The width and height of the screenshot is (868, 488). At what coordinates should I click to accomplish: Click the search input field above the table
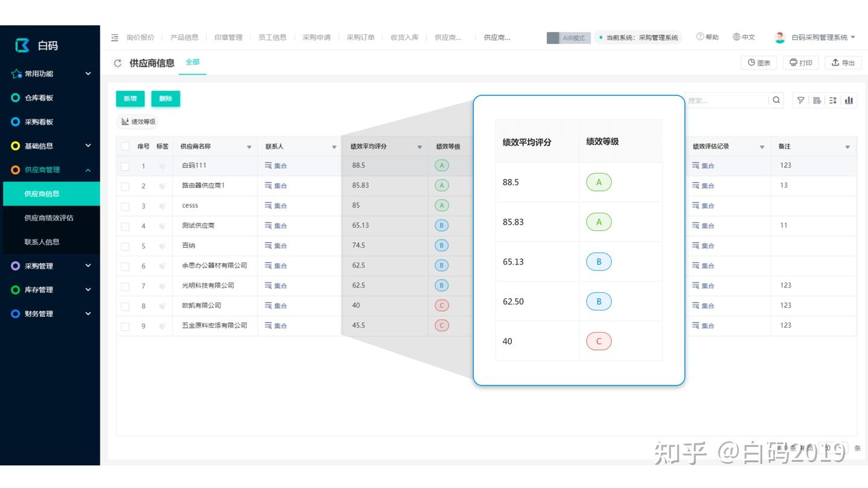(723, 100)
